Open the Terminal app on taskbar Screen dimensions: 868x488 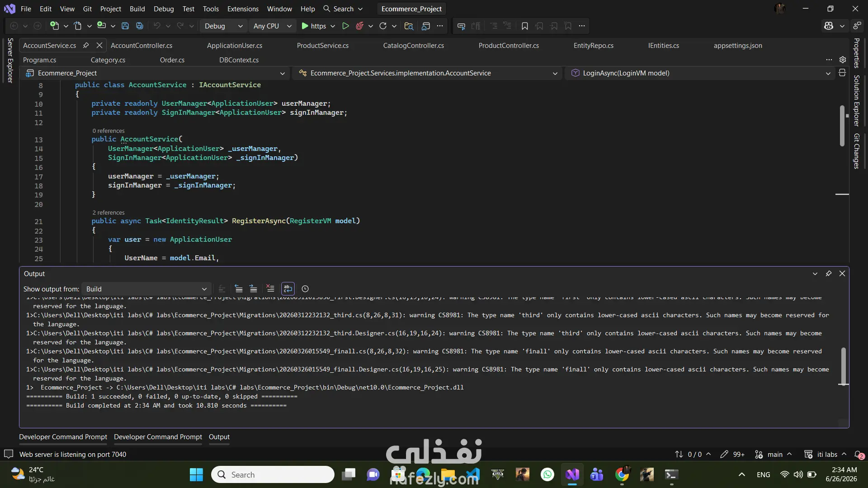tap(671, 474)
